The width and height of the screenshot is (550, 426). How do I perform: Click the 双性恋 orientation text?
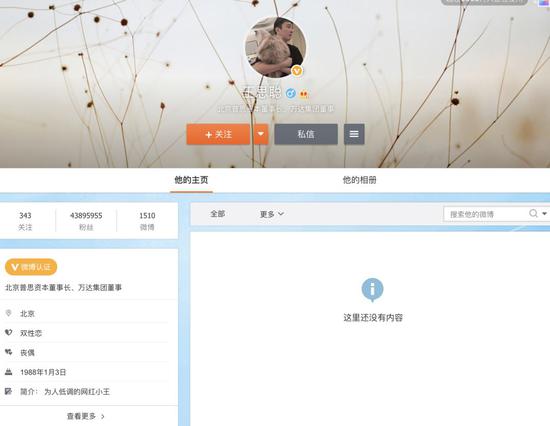(31, 333)
